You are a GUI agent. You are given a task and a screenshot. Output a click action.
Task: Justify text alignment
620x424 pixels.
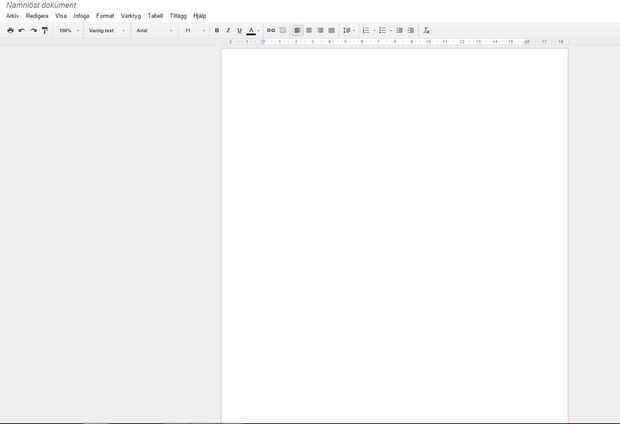pyautogui.click(x=332, y=30)
